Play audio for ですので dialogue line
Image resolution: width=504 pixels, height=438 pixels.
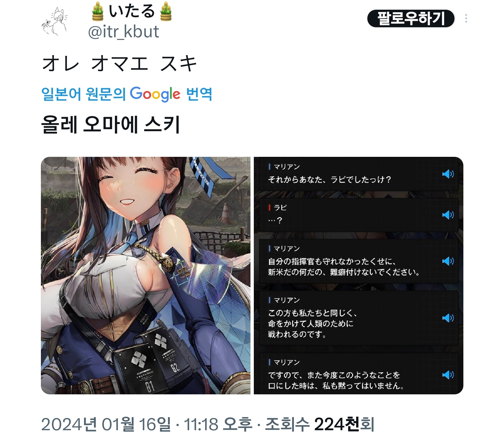click(x=448, y=375)
